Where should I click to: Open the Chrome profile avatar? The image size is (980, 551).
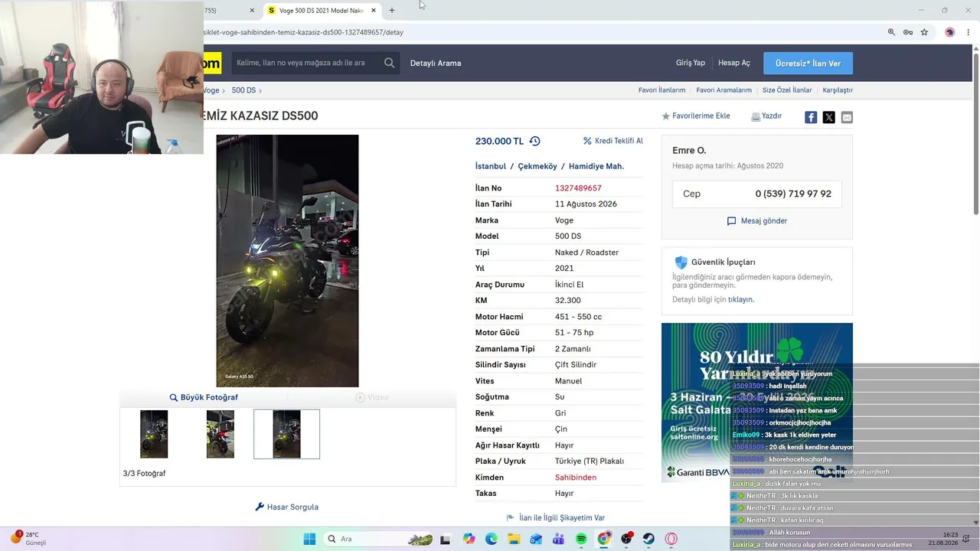click(949, 32)
